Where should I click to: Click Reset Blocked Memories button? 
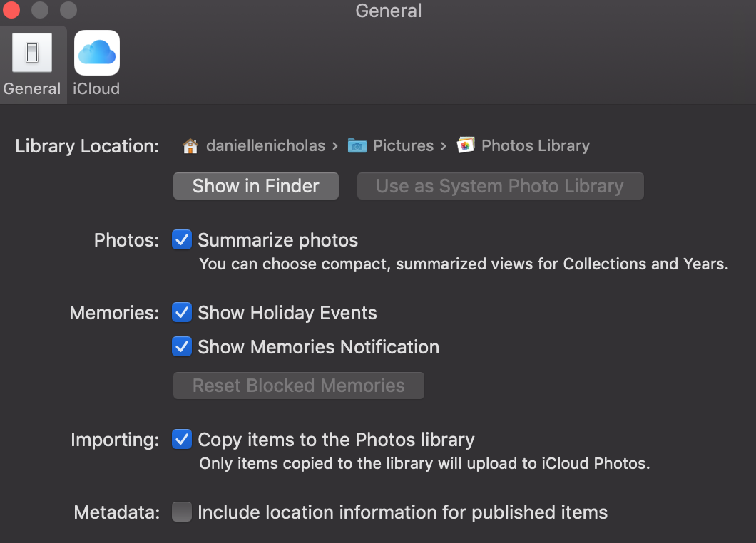click(x=298, y=386)
